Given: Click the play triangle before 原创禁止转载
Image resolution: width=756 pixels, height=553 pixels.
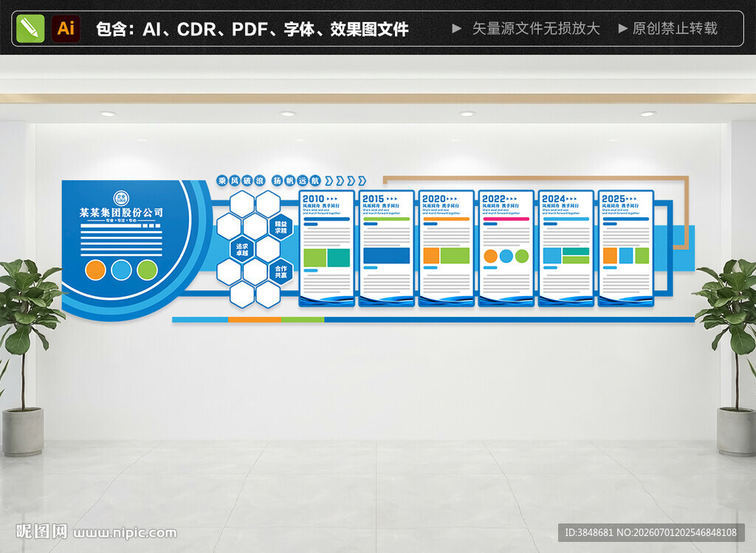Looking at the screenshot, I should (x=623, y=29).
